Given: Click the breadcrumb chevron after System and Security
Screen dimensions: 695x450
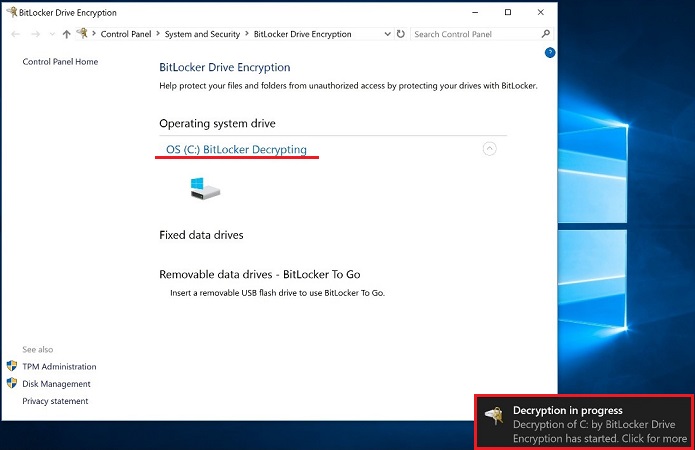Looking at the screenshot, I should point(247,34).
